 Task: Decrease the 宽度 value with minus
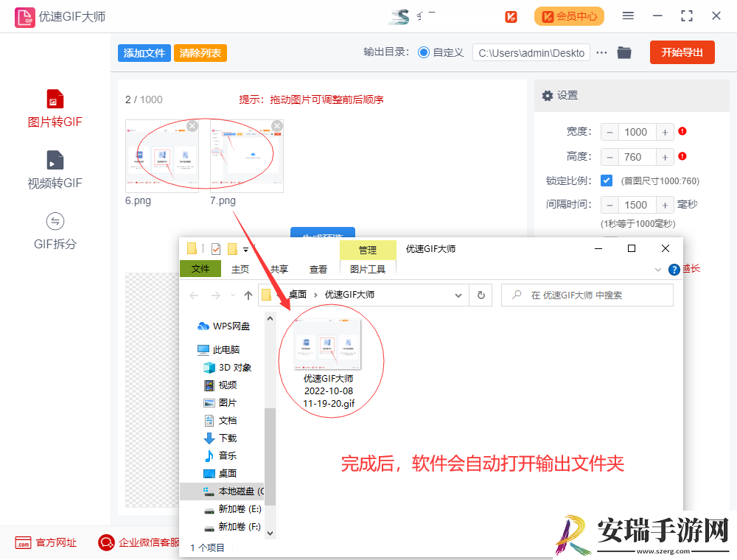609,133
